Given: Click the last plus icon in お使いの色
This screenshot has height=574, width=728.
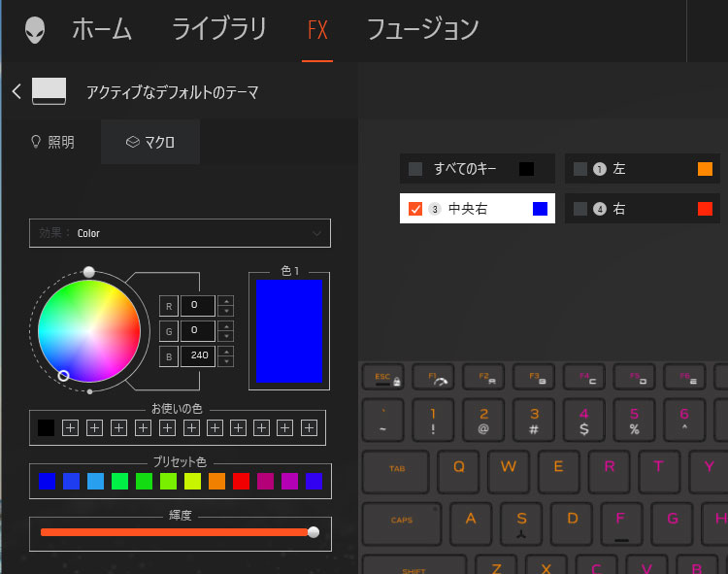Looking at the screenshot, I should coord(309,427).
